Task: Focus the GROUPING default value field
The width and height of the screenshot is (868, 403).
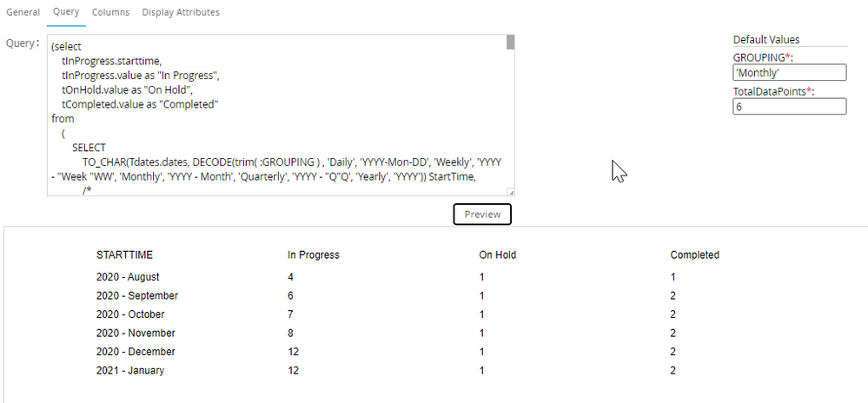Action: pyautogui.click(x=789, y=73)
